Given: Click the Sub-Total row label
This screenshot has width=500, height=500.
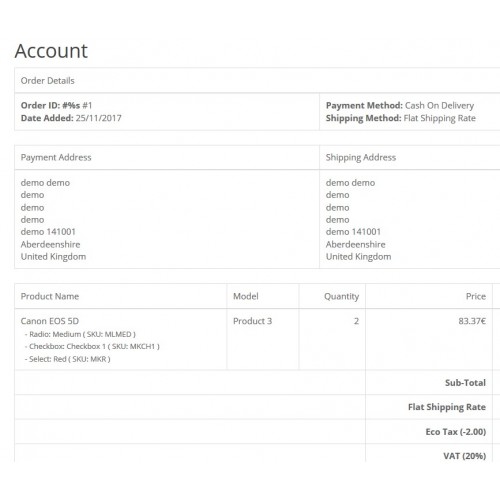Looking at the screenshot, I should 465,383.
